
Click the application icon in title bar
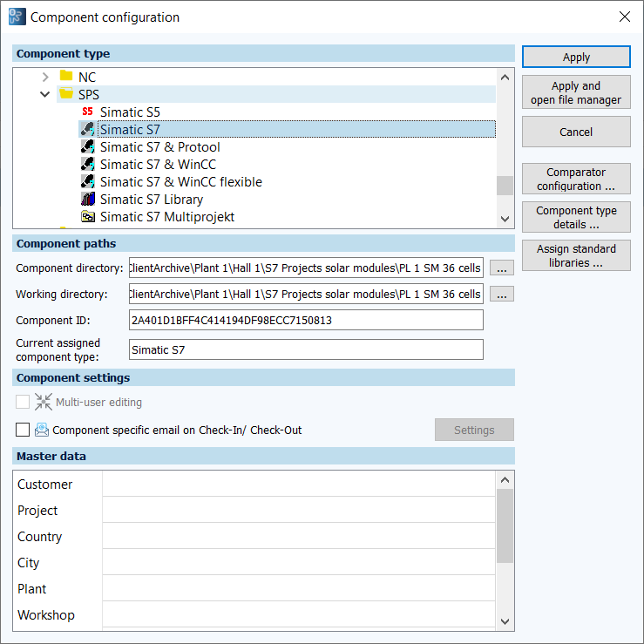point(17,17)
